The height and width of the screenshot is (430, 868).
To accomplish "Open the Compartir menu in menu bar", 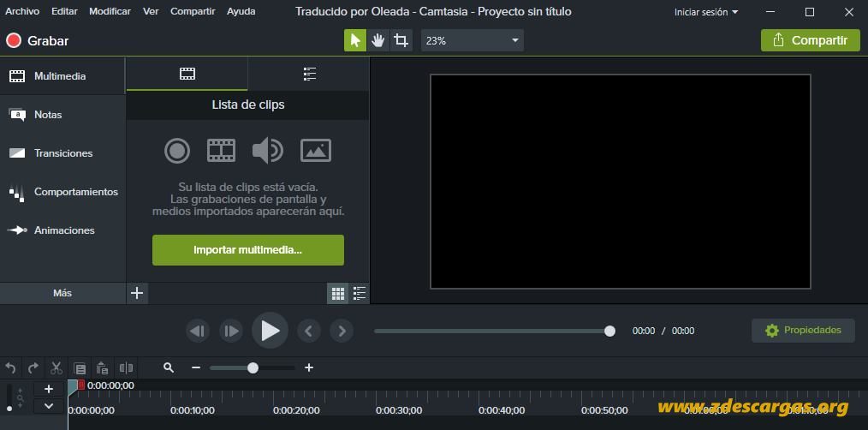I will tap(193, 11).
